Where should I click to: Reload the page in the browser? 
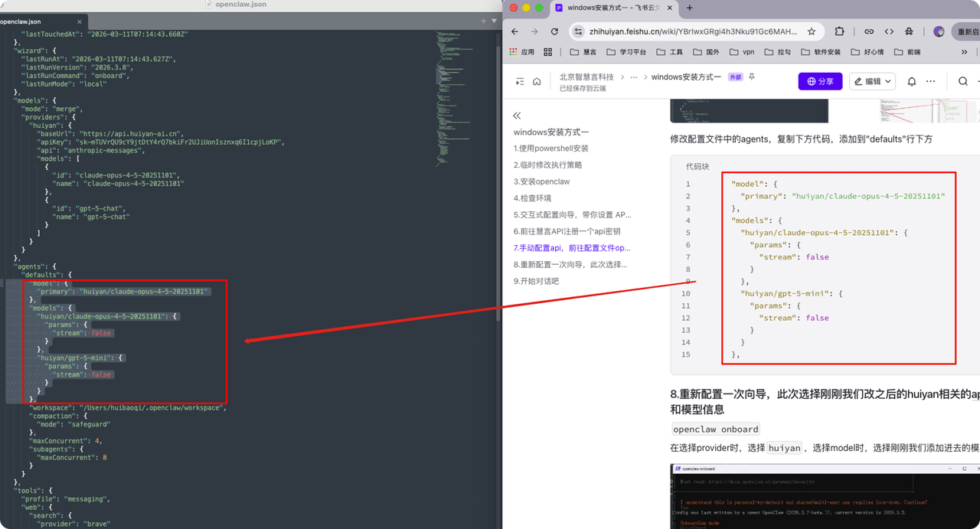pyautogui.click(x=554, y=31)
